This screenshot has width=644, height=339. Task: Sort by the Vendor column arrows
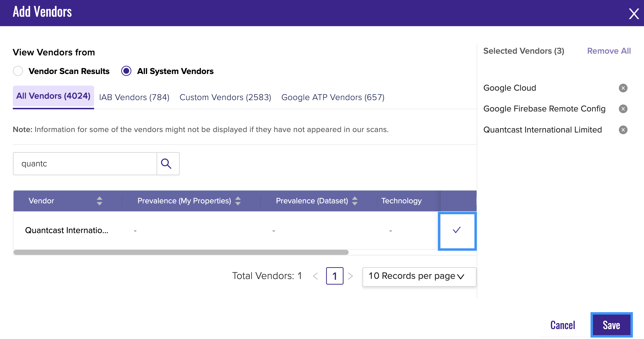click(99, 201)
